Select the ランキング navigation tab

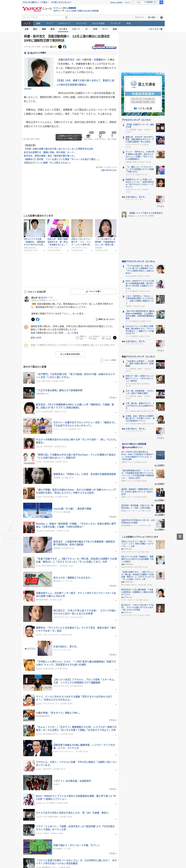pos(115,24)
